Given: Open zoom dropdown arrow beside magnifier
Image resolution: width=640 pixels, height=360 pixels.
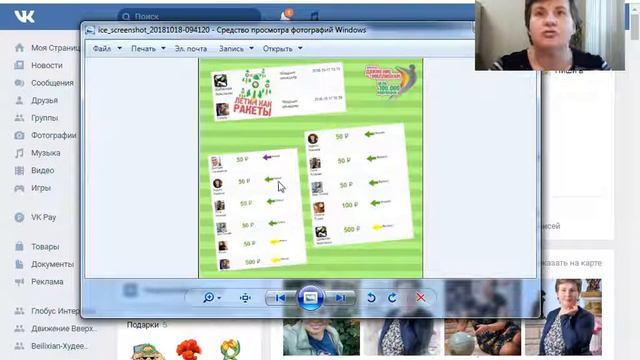Looking at the screenshot, I should pyautogui.click(x=219, y=298).
